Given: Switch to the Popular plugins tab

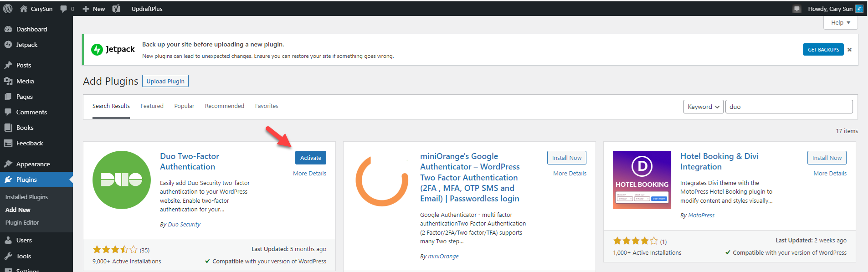Looking at the screenshot, I should [184, 106].
